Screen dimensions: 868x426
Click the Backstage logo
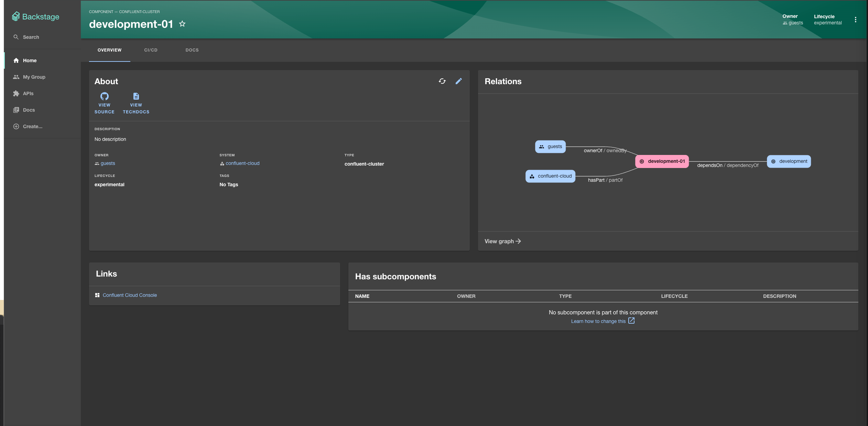click(35, 16)
